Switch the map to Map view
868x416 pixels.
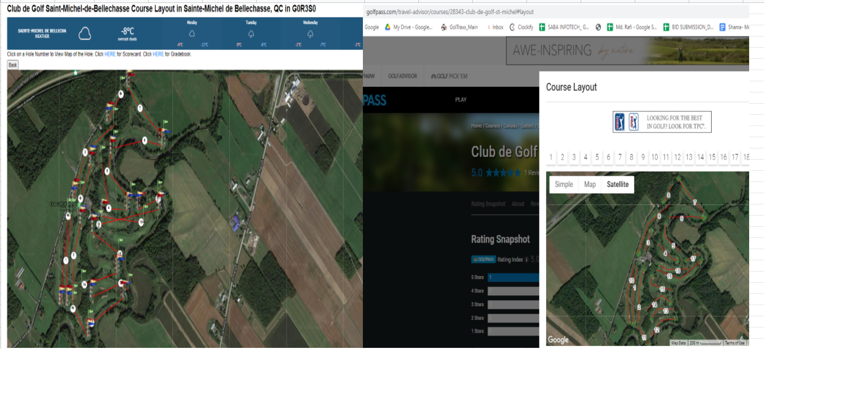coord(590,184)
